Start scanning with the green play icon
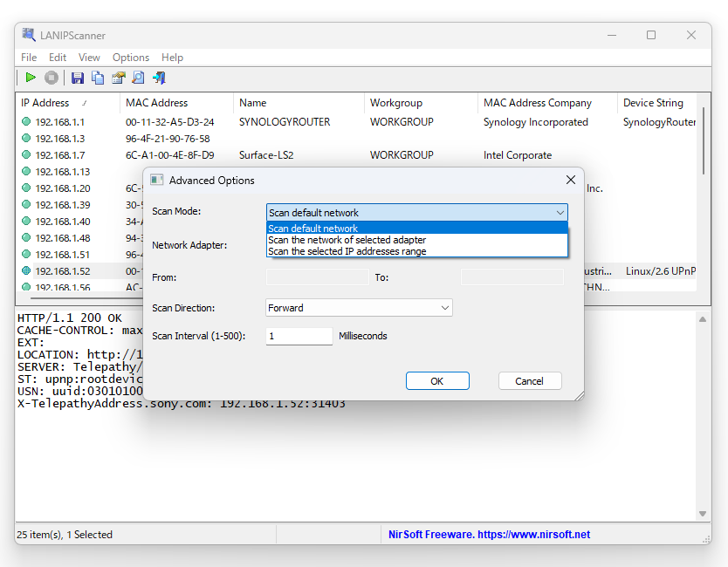The height and width of the screenshot is (567, 728). pyautogui.click(x=31, y=78)
